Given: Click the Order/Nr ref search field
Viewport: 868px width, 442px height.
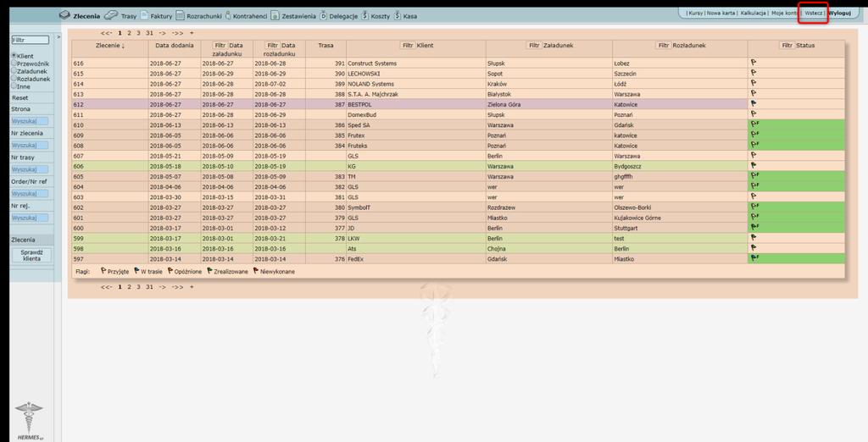Looking at the screenshot, I should click(x=30, y=194).
